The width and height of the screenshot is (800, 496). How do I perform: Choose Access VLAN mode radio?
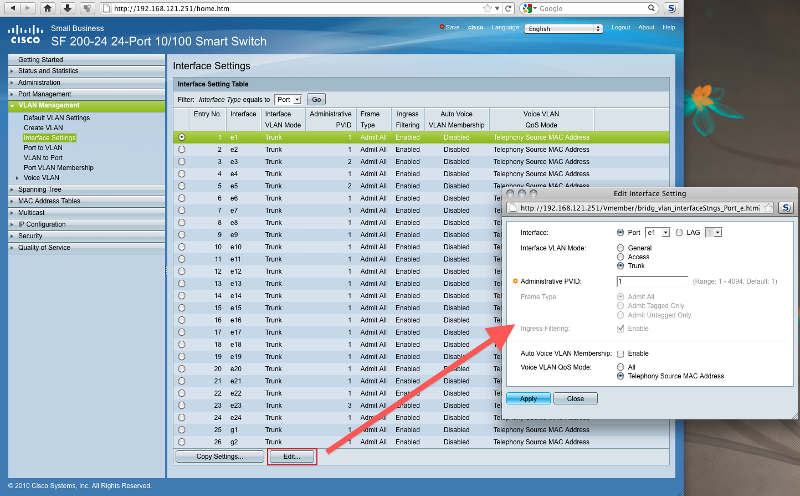coord(620,257)
